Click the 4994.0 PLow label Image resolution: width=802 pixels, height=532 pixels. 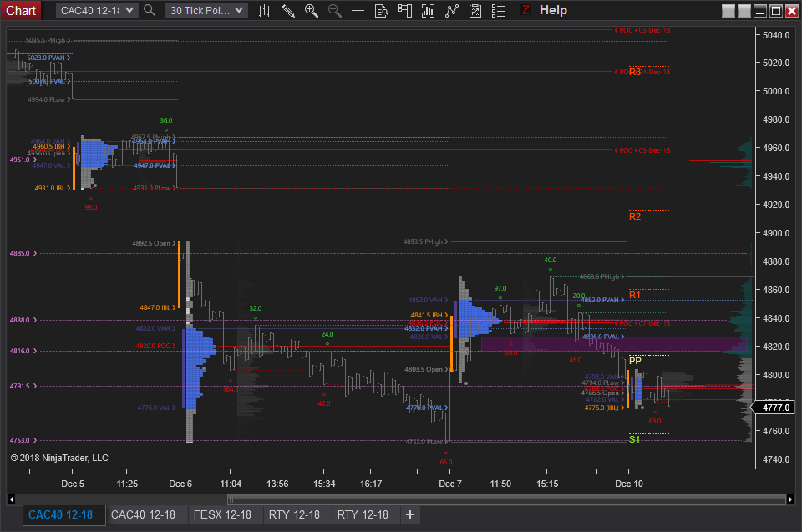pyautogui.click(x=49, y=99)
